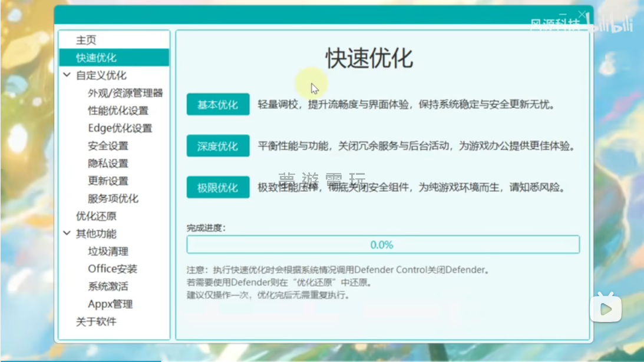
Task: Go to 性能优化设置
Action: click(118, 111)
